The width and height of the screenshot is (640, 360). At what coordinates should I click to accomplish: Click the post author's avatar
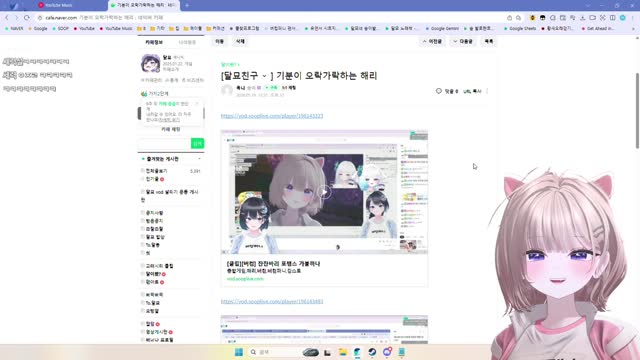(227, 90)
